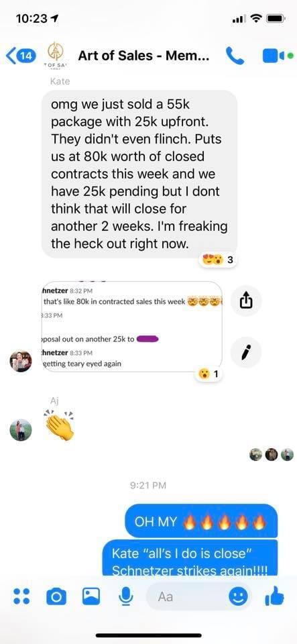View the wow reaction on the screenshot
This screenshot has width=297, height=644.
(x=209, y=374)
